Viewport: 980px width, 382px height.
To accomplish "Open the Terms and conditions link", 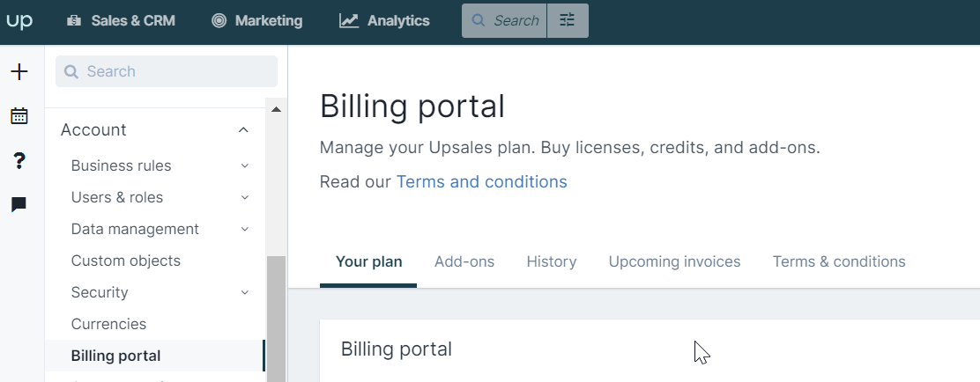I will pos(482,181).
